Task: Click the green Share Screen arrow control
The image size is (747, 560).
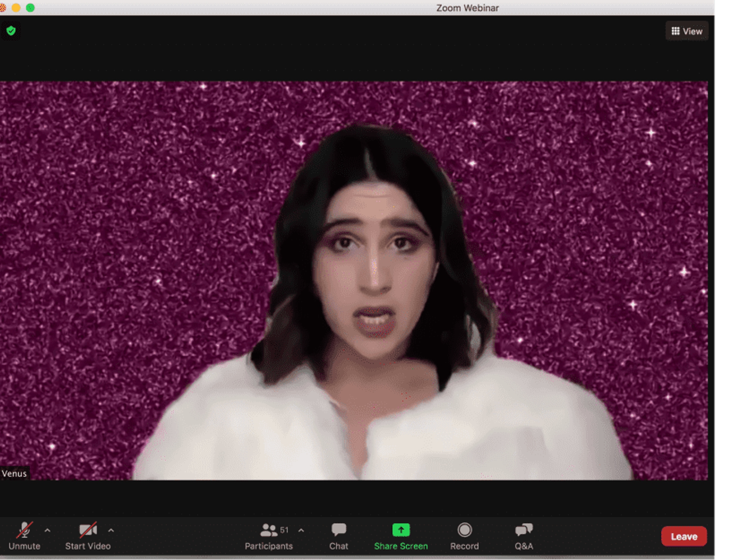Action: [x=400, y=529]
